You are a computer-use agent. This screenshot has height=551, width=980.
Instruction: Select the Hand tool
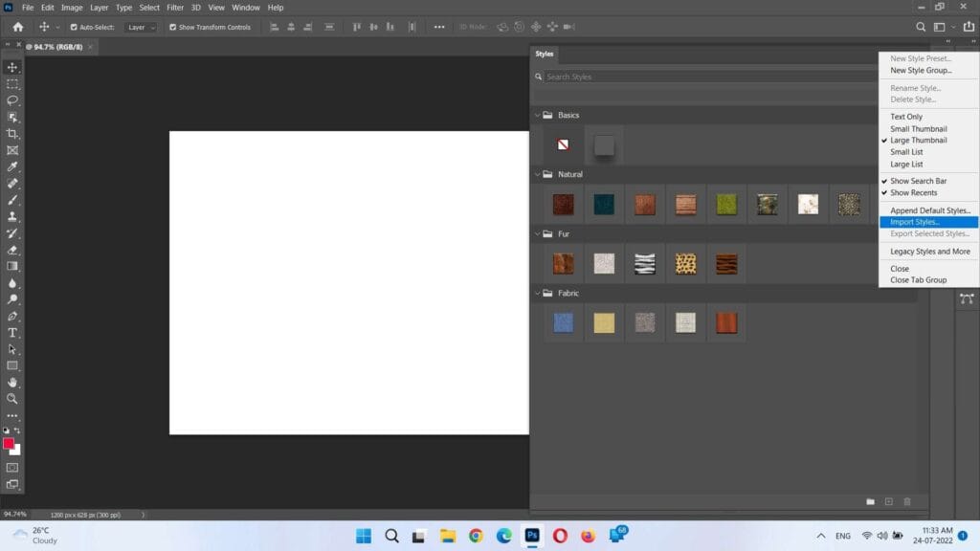point(12,383)
